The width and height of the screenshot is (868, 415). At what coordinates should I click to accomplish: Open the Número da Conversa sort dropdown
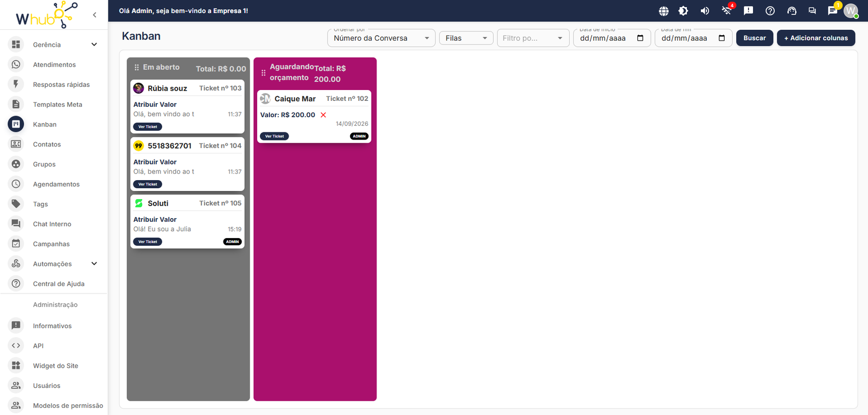click(x=381, y=38)
